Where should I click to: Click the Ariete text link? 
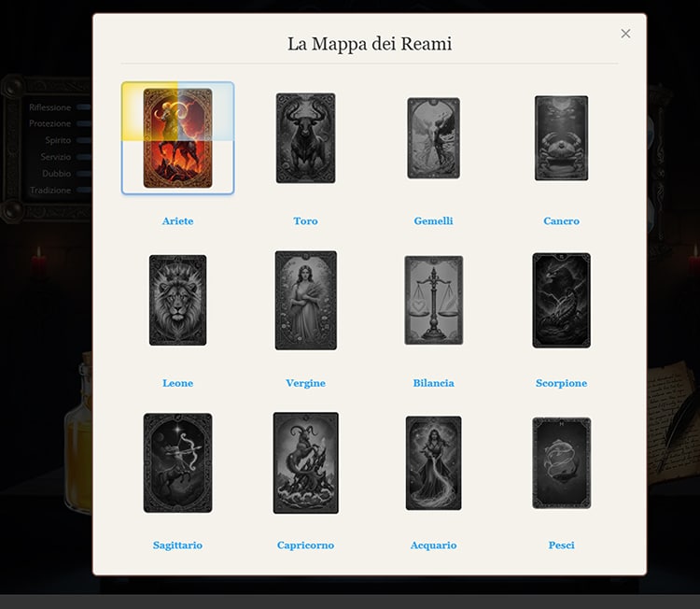[177, 221]
